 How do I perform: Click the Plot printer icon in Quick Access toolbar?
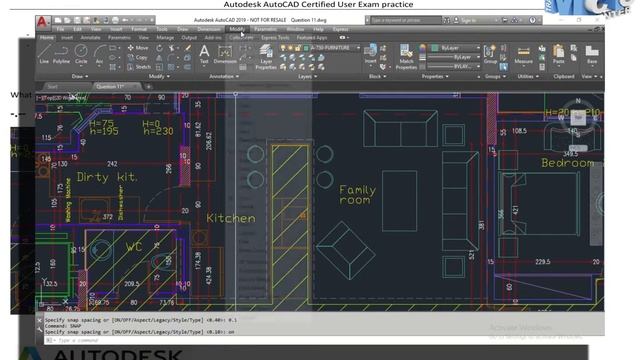(115, 20)
